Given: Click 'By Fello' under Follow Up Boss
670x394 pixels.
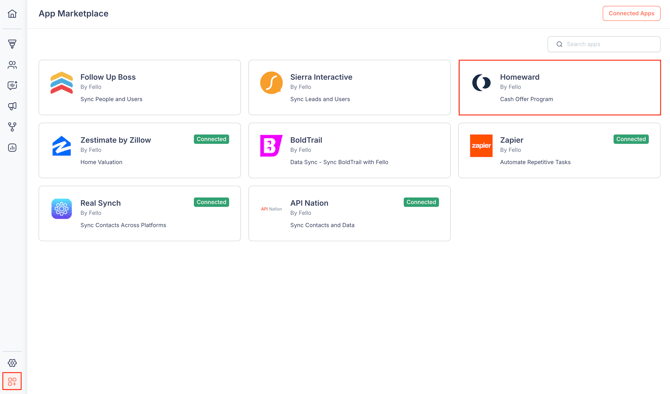Looking at the screenshot, I should 91,87.
